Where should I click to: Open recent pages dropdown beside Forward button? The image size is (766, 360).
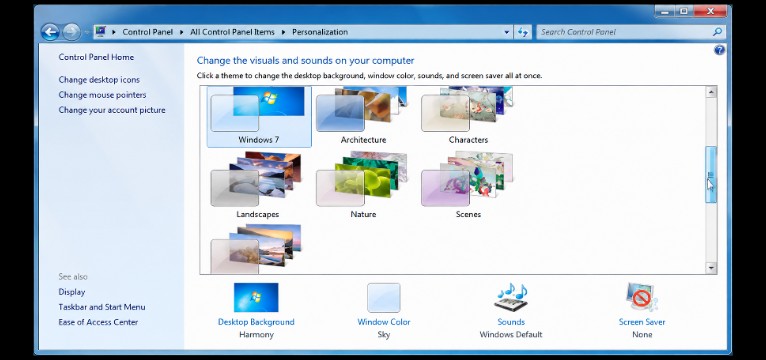tap(86, 32)
